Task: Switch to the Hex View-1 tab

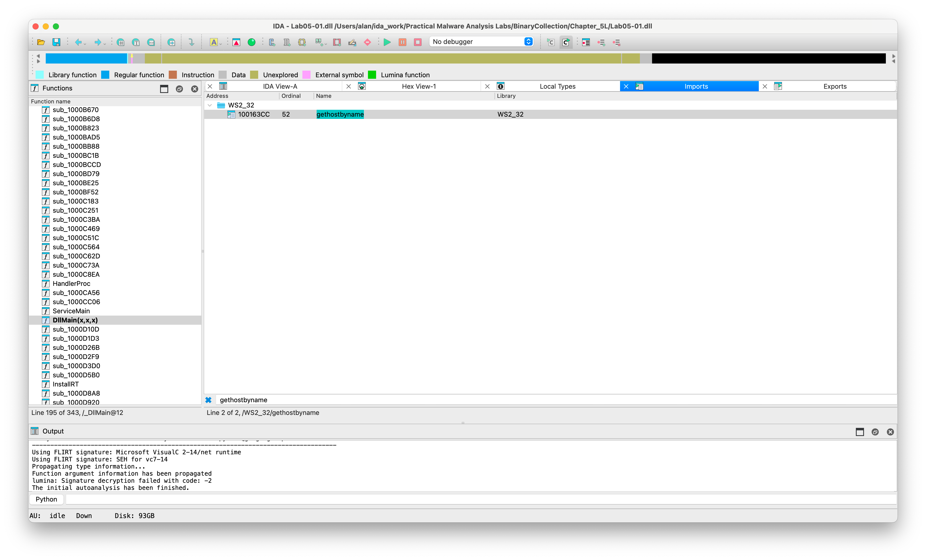Action: 419,86
